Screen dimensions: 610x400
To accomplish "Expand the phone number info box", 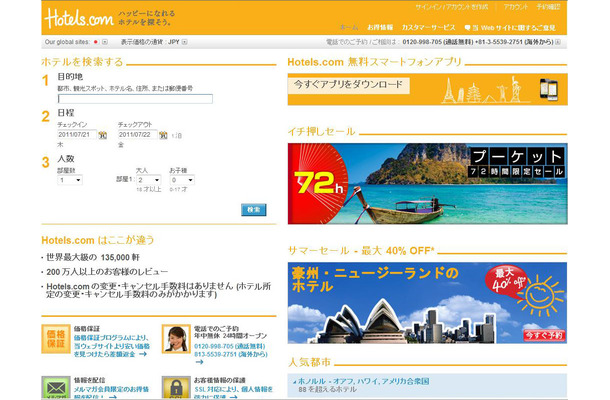I will tap(558, 42).
